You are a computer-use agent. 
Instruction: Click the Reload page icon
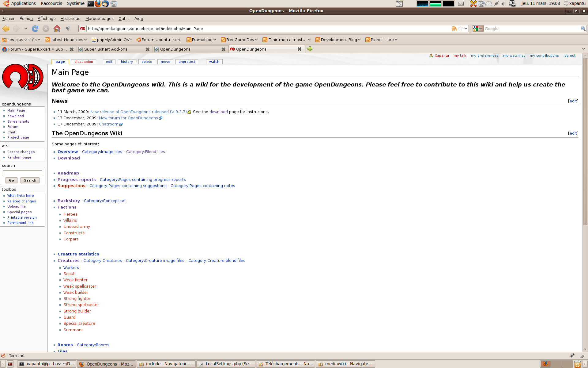tap(35, 29)
